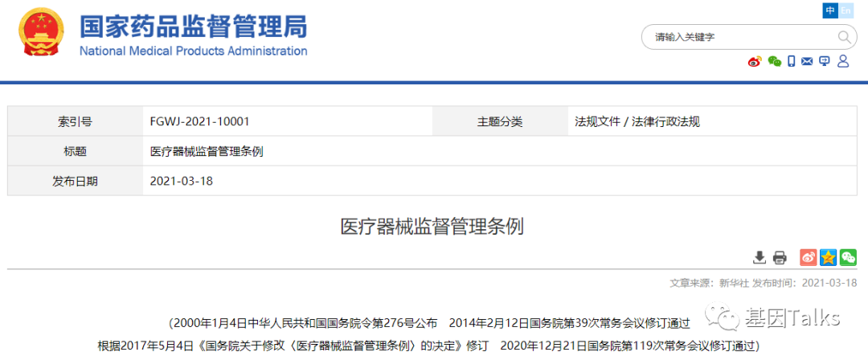Open the Weibo icon below search bar
This screenshot has width=868, height=356.
click(x=754, y=62)
